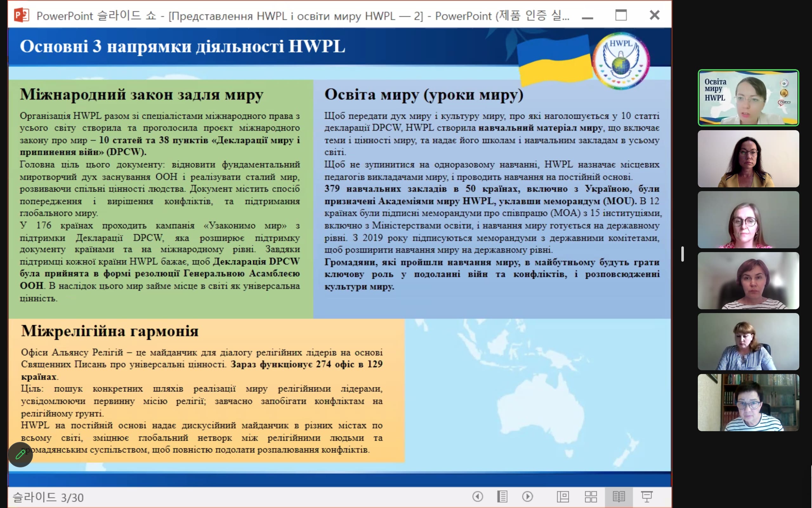Click heading 'Освіта миру (уроки миру)'
Screen dimensions: 812x508
click(424, 94)
